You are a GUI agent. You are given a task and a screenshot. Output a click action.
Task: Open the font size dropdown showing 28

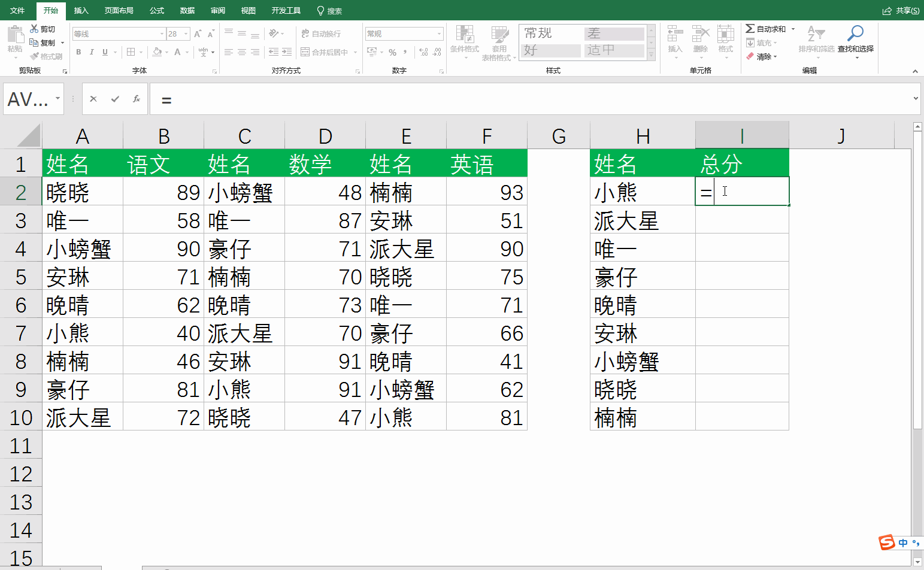point(186,34)
